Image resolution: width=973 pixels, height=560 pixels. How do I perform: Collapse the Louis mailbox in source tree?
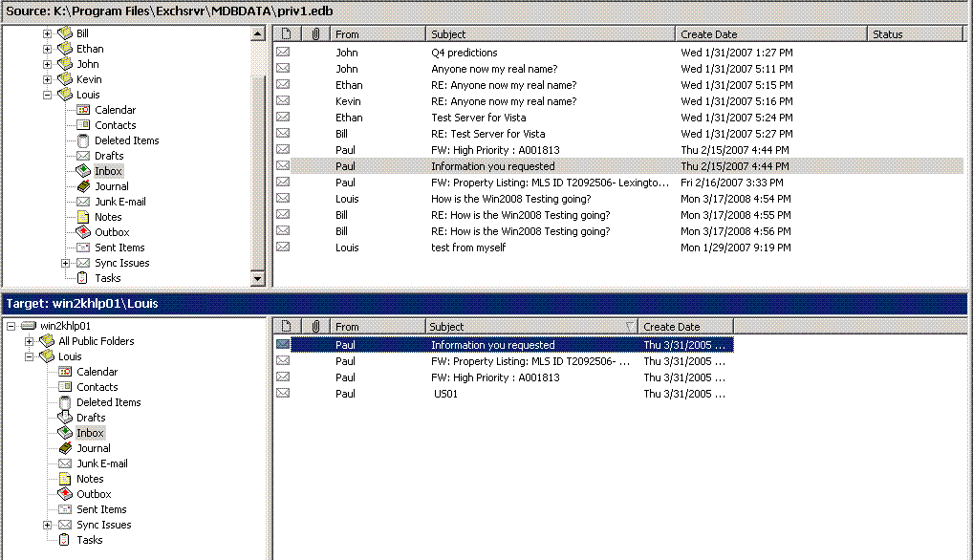[x=48, y=95]
